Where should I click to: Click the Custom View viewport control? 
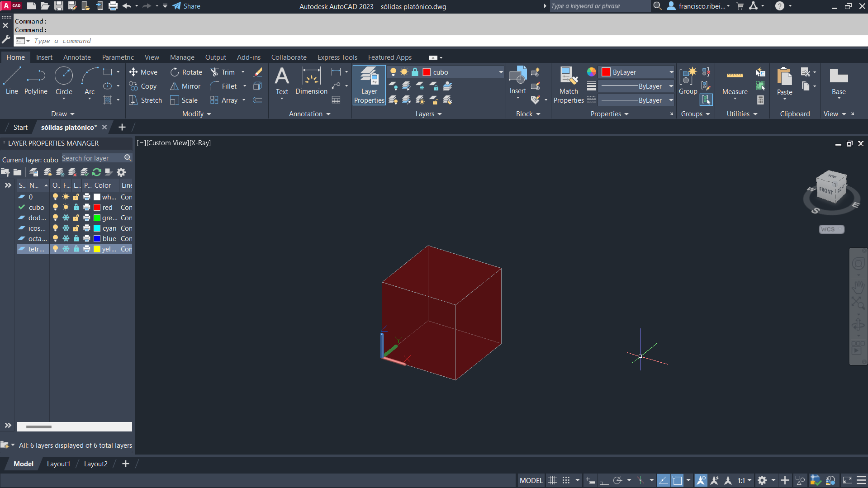168,143
